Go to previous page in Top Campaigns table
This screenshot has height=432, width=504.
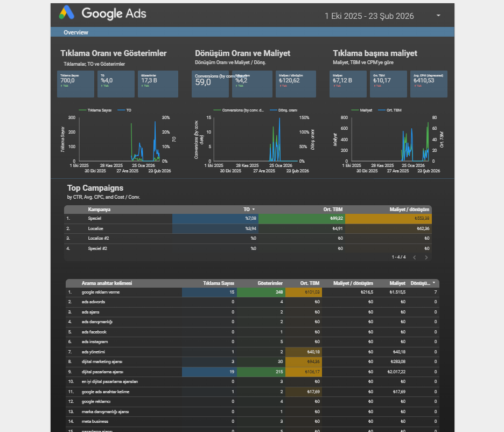(414, 257)
